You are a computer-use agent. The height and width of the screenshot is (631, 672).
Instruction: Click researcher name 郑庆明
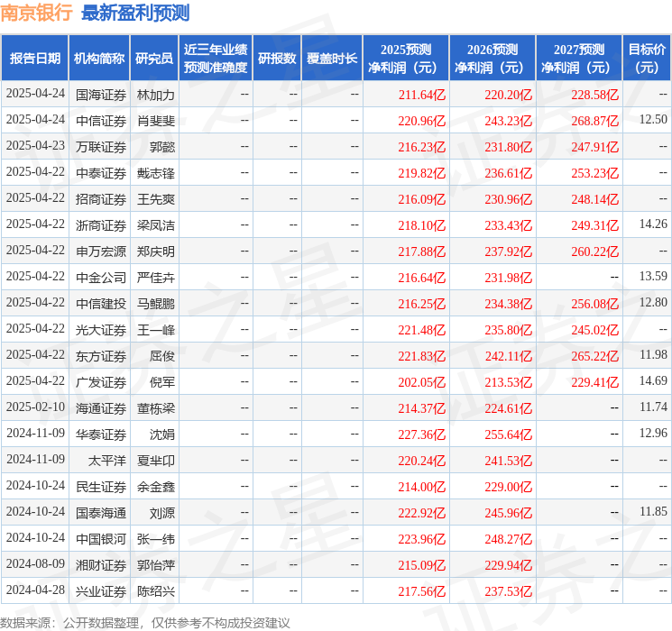point(155,251)
